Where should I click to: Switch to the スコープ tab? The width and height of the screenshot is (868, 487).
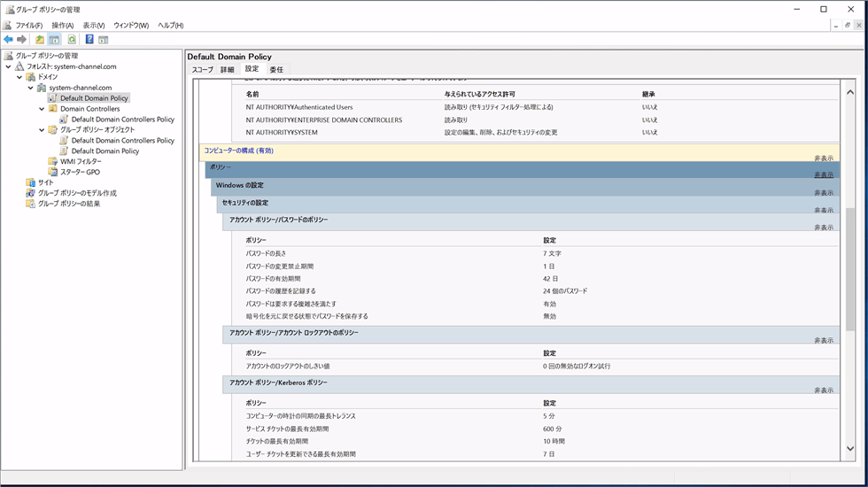tap(203, 69)
